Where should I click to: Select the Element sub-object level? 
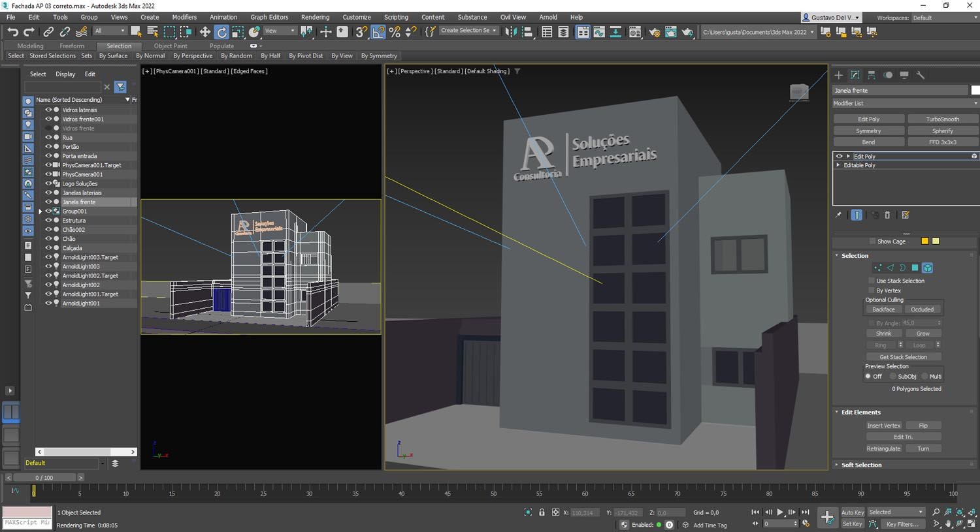[x=927, y=268]
